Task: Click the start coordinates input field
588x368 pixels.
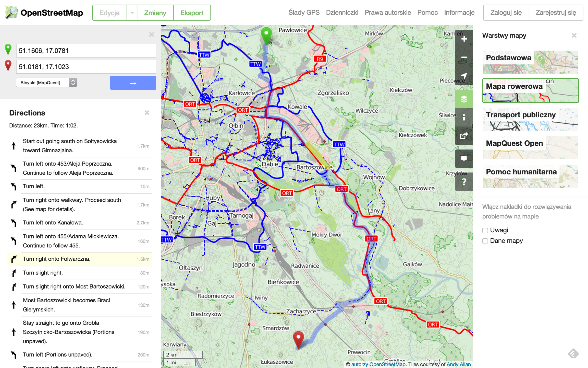Action: [86, 51]
